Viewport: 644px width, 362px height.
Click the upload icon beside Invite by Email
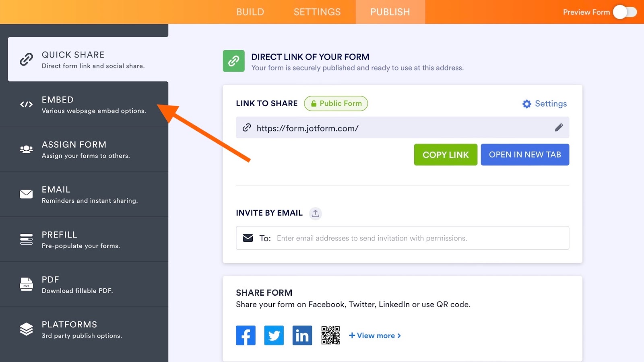pos(316,213)
